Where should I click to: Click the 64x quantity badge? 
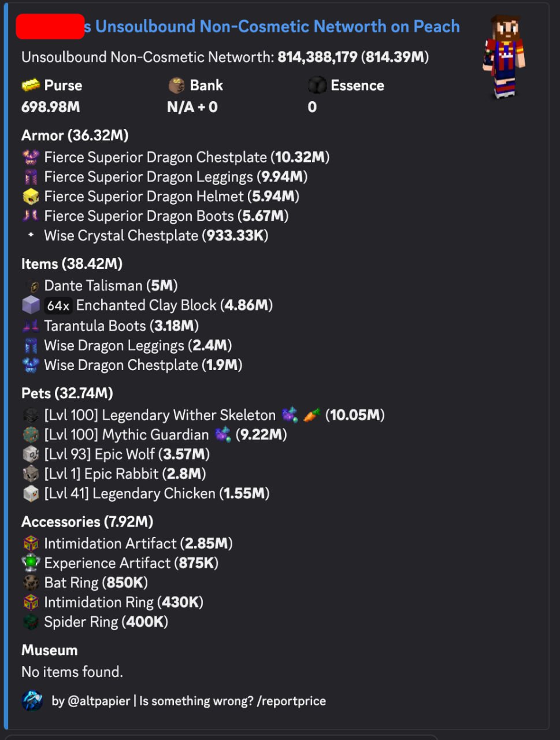[x=58, y=305]
